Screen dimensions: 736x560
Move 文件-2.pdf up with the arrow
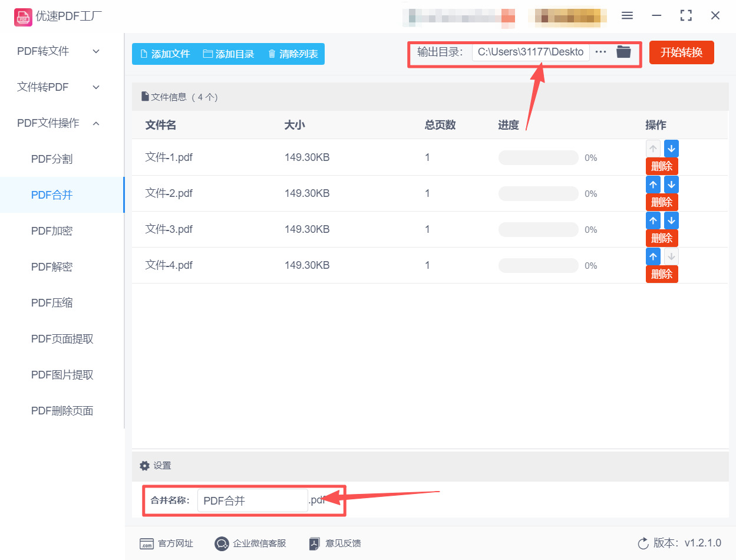click(x=653, y=185)
